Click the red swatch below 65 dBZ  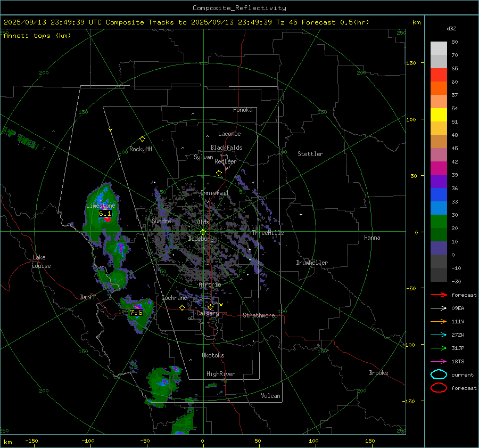(439, 75)
